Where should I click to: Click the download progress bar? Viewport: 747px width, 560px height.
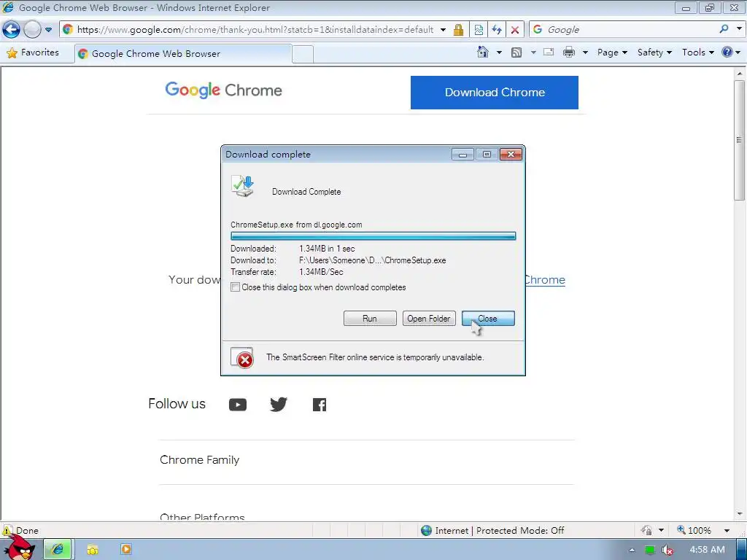[373, 236]
